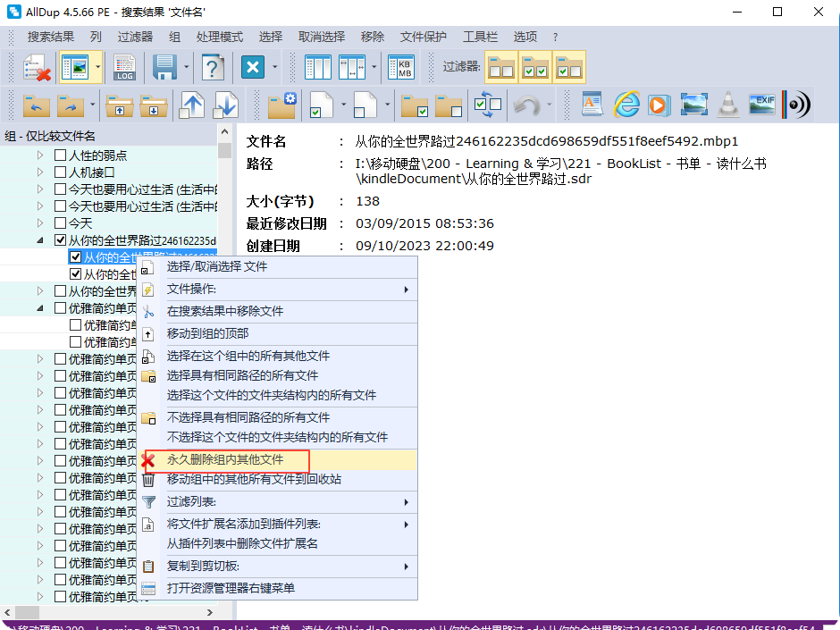Open the built-in image viewer
The image size is (840, 630).
pos(694,105)
